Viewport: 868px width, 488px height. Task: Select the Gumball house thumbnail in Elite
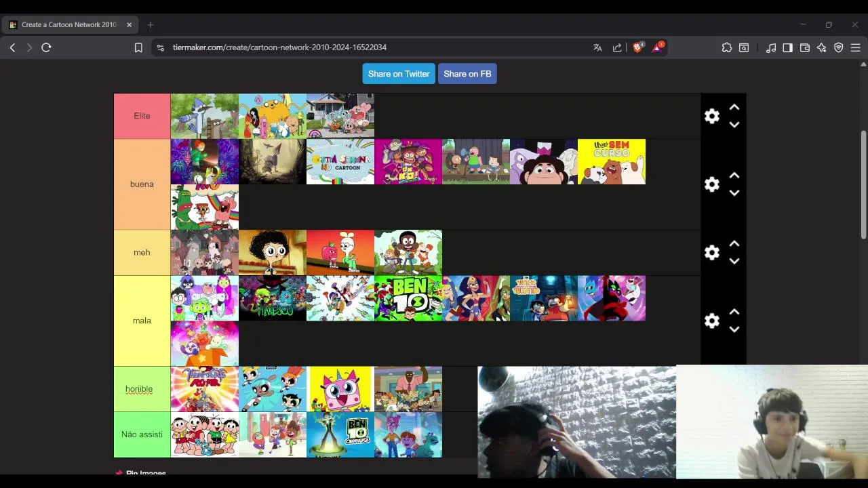tap(340, 116)
